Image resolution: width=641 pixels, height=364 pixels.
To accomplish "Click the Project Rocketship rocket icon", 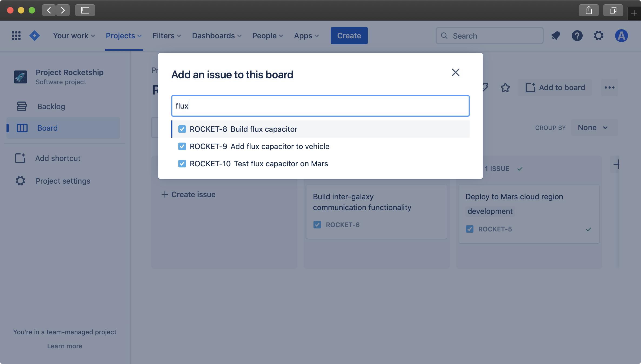I will click(20, 76).
